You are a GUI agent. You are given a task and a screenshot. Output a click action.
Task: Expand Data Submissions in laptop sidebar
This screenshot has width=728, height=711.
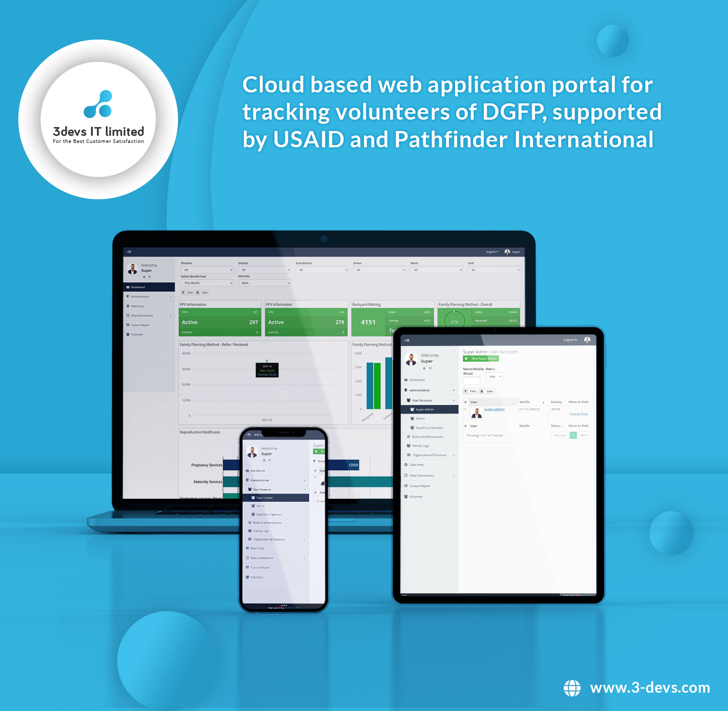coord(149,315)
